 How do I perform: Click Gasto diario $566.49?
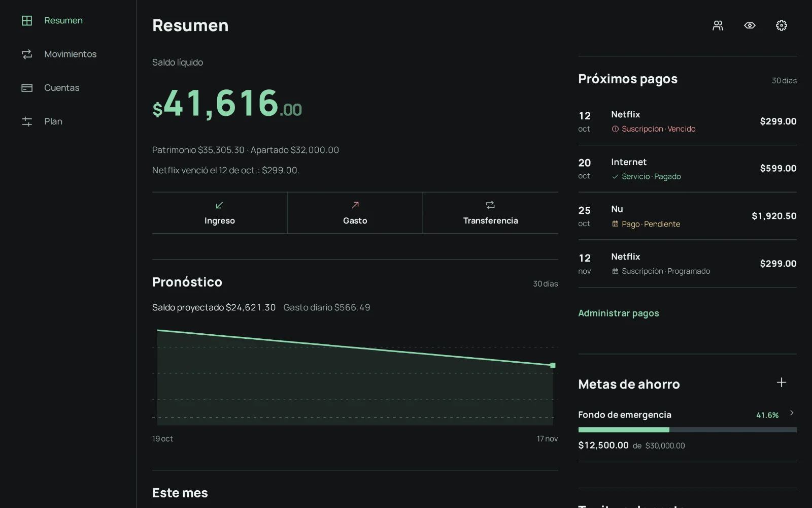pyautogui.click(x=327, y=307)
